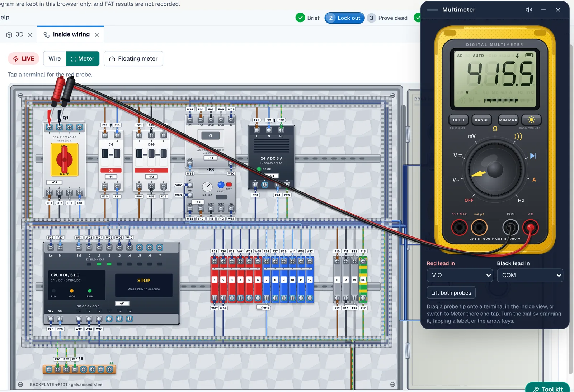Click the PLC STOP display screen
This screenshot has width=574, height=392.
[x=144, y=285]
